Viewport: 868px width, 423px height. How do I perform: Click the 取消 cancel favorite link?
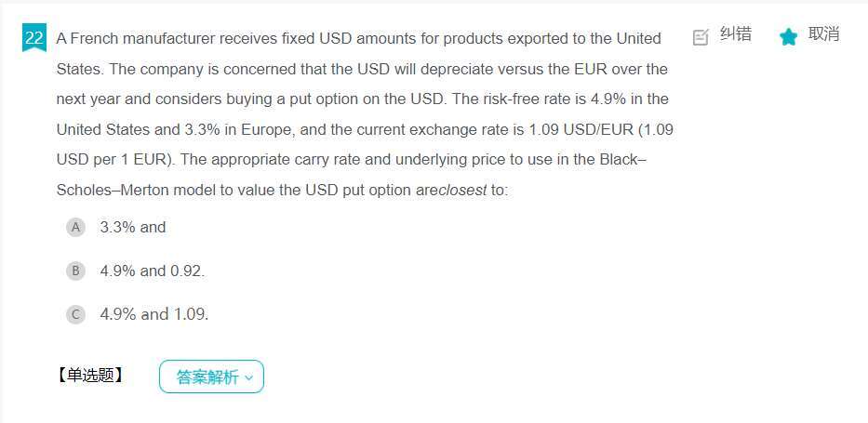(823, 34)
